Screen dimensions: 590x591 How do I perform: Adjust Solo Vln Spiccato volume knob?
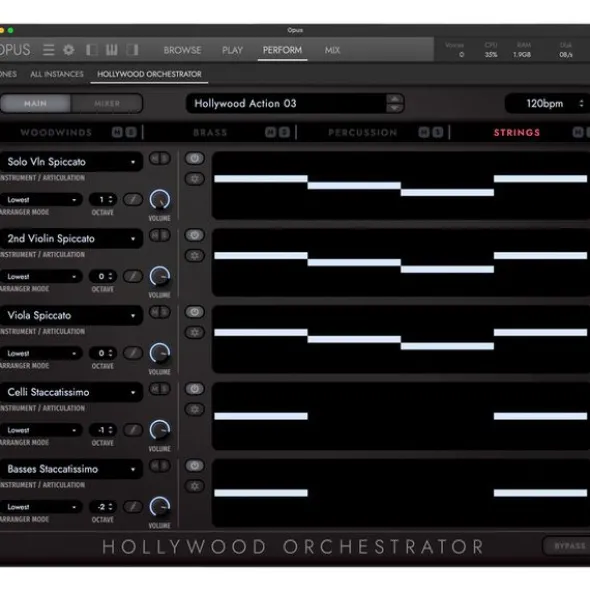pyautogui.click(x=160, y=200)
